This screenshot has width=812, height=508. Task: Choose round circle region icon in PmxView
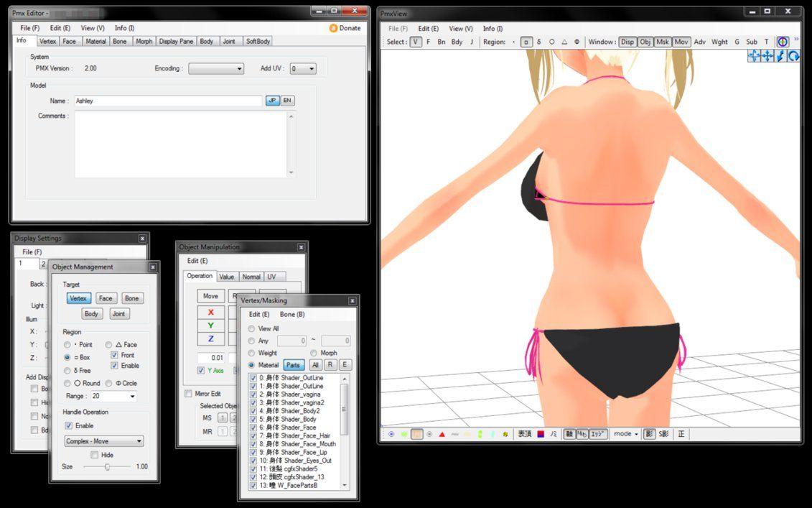point(551,42)
